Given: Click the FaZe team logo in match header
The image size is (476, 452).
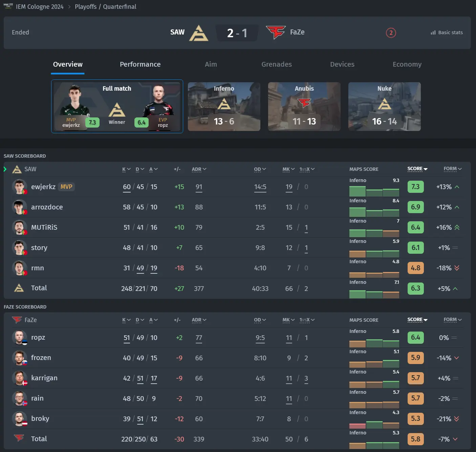Looking at the screenshot, I should tap(276, 32).
